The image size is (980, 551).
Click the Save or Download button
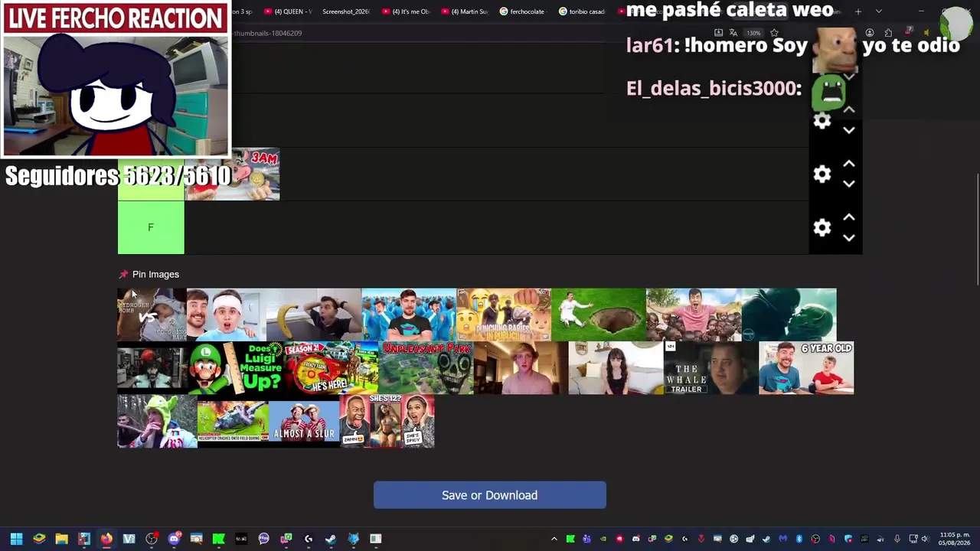point(490,495)
